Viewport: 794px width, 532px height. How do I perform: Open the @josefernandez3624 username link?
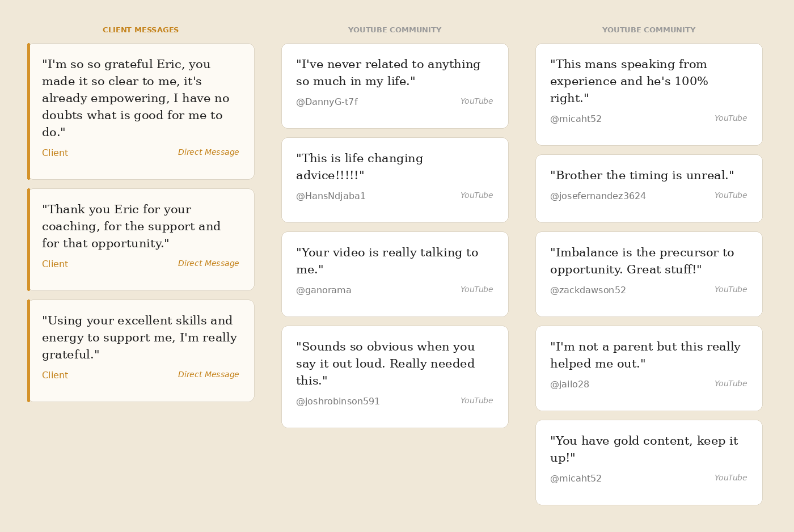pyautogui.click(x=598, y=196)
